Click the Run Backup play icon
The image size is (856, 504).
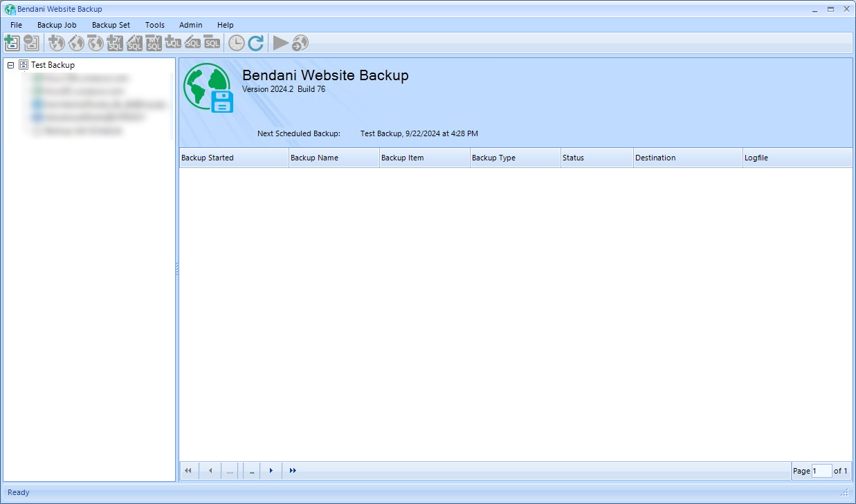(x=280, y=43)
